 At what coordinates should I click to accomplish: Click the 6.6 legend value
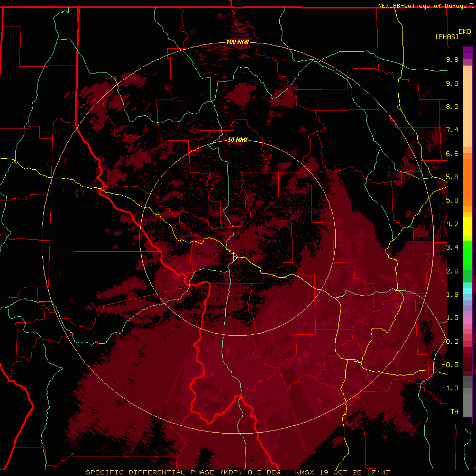(452, 153)
